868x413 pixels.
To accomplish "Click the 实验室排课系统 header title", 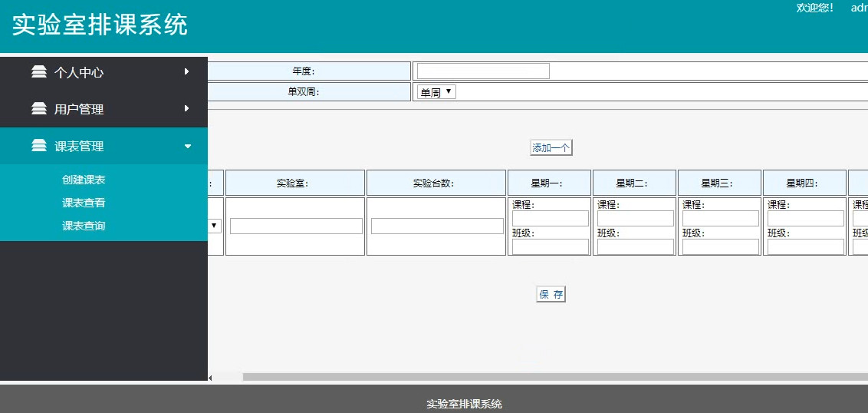I will [100, 25].
